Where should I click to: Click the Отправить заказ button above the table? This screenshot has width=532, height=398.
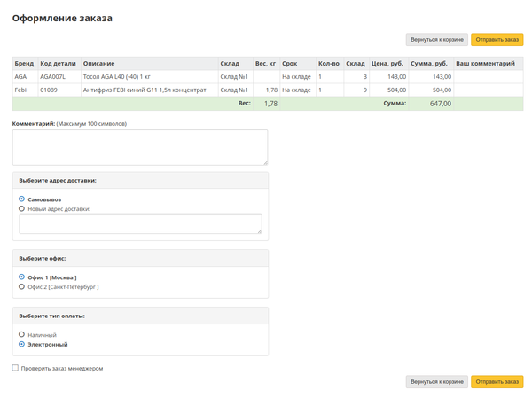(x=497, y=40)
